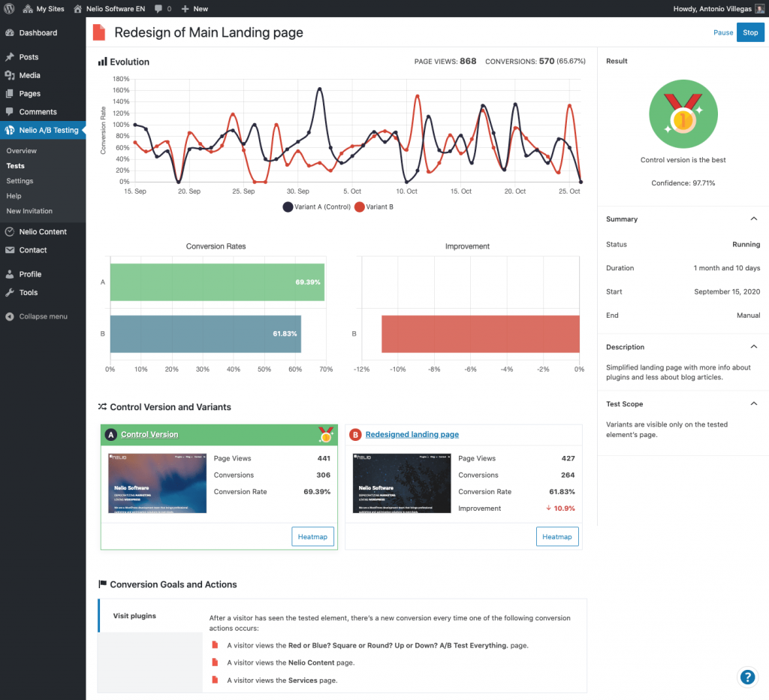
Task: Click the PAGE VIEWS: 868 stat
Action: (x=445, y=62)
